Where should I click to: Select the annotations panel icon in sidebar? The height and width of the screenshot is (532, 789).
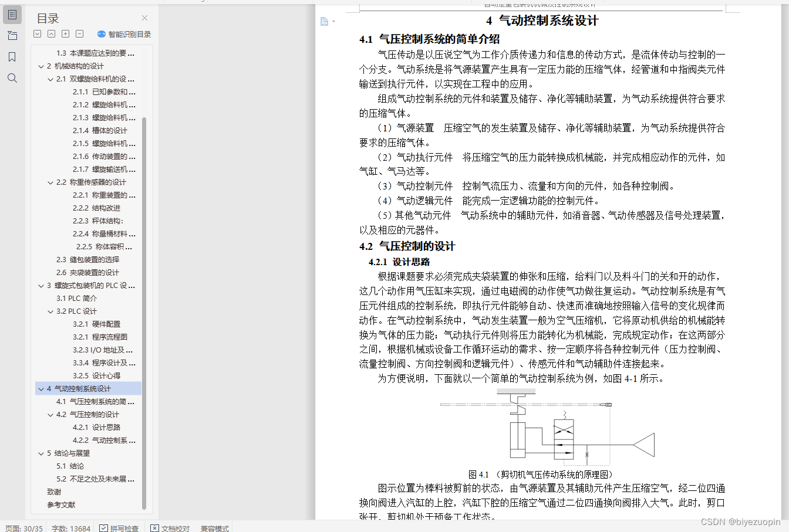click(x=12, y=35)
